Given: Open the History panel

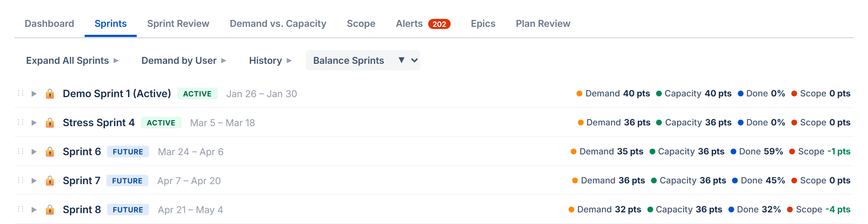Looking at the screenshot, I should 265,61.
